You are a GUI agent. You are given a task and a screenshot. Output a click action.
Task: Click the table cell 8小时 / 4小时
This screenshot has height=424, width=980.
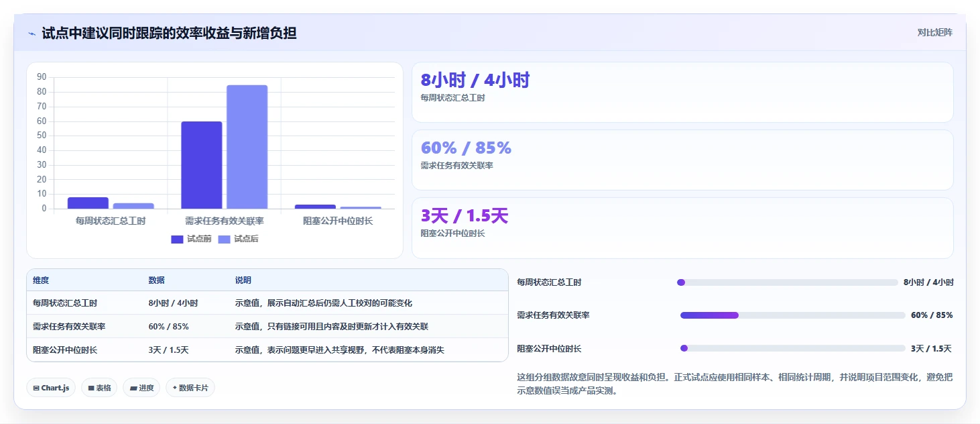coord(173,303)
